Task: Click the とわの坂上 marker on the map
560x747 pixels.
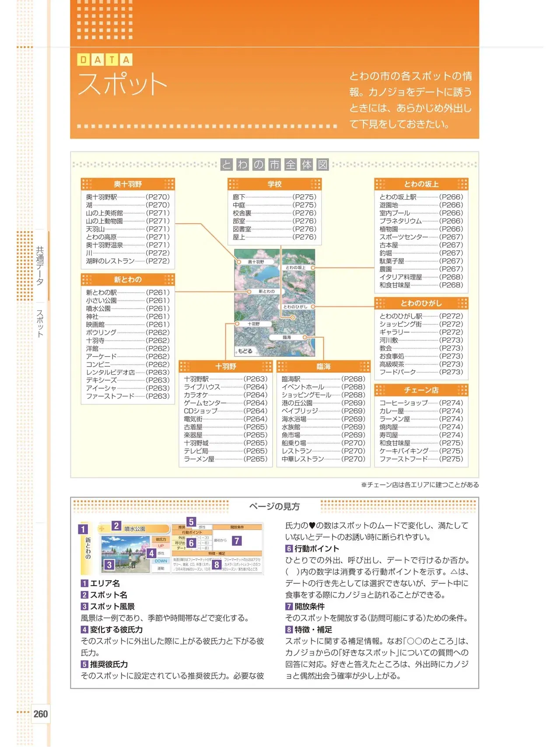Action: pos(297,267)
